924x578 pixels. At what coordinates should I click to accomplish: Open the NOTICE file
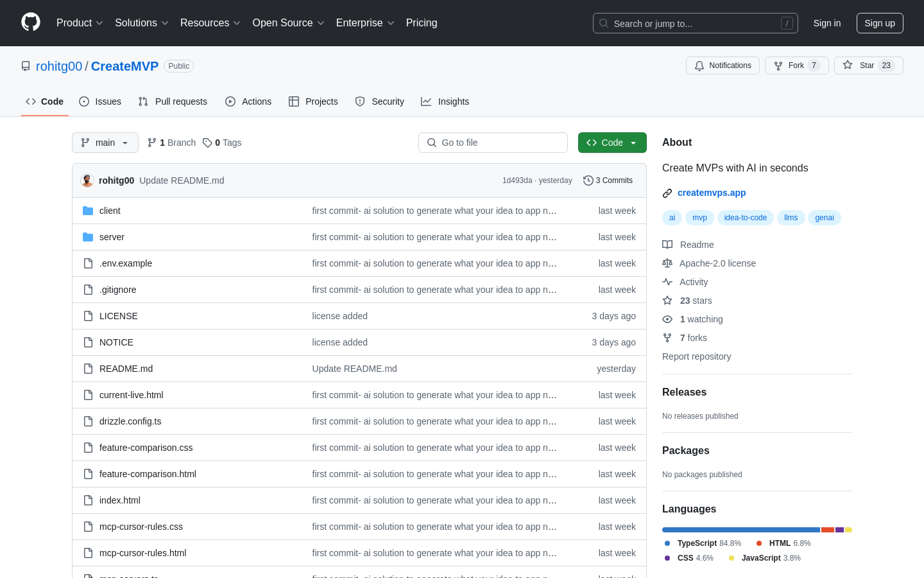tap(116, 342)
